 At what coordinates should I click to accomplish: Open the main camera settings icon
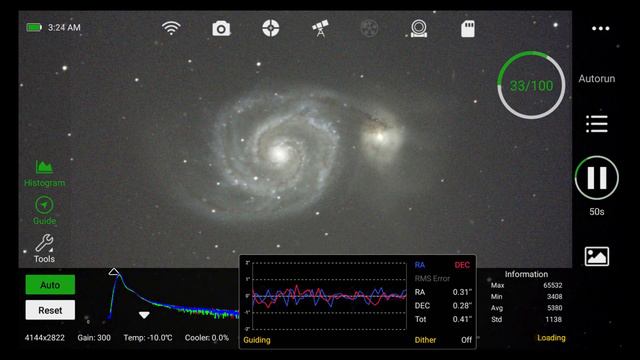click(x=221, y=29)
